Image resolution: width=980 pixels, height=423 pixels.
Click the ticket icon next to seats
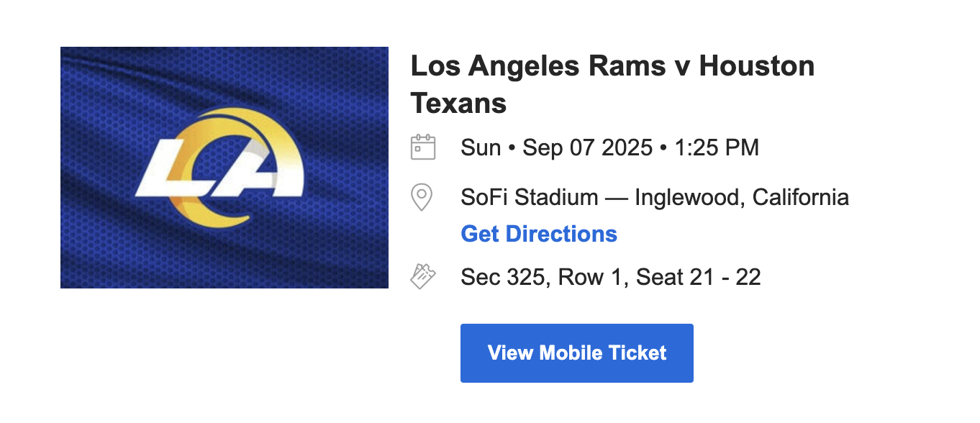(x=422, y=276)
